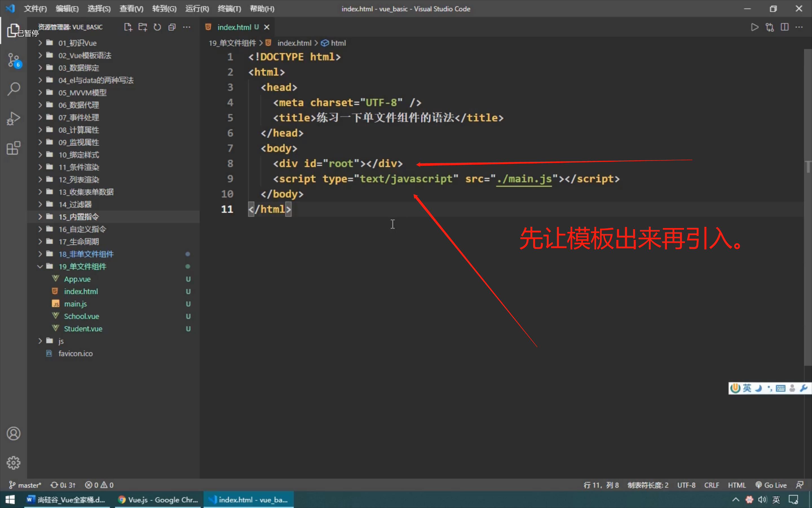The height and width of the screenshot is (508, 812).
Task: Change line ending CRLF in status bar
Action: point(711,485)
